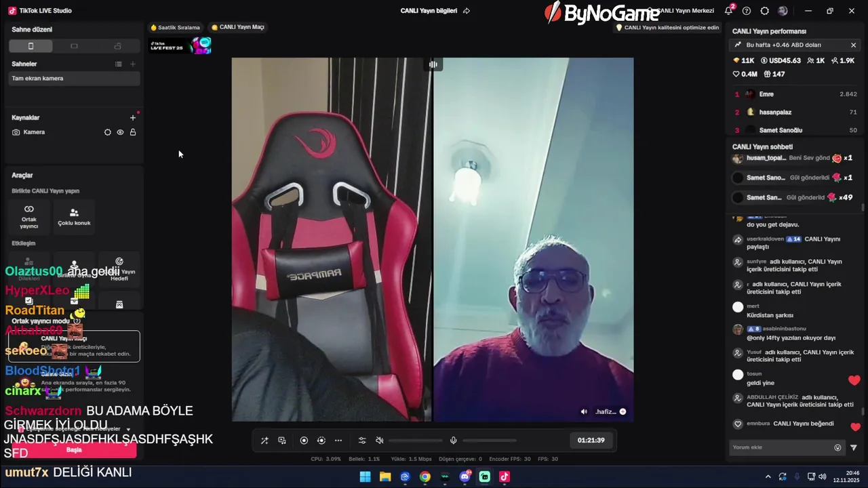The height and width of the screenshot is (488, 868).
Task: Open the media music overlay tool
Action: (x=282, y=441)
